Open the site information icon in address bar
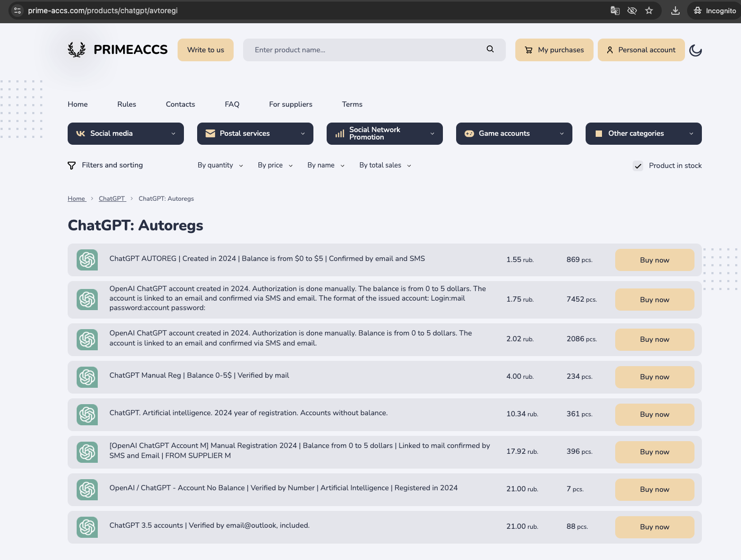Screen dimensions: 741x560 point(17,11)
